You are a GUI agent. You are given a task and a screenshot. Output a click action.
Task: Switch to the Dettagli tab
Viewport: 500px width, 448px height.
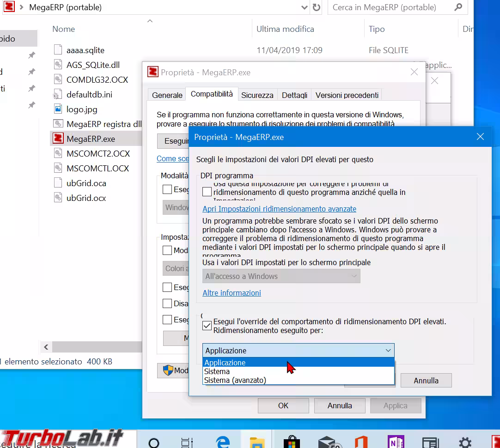click(294, 95)
